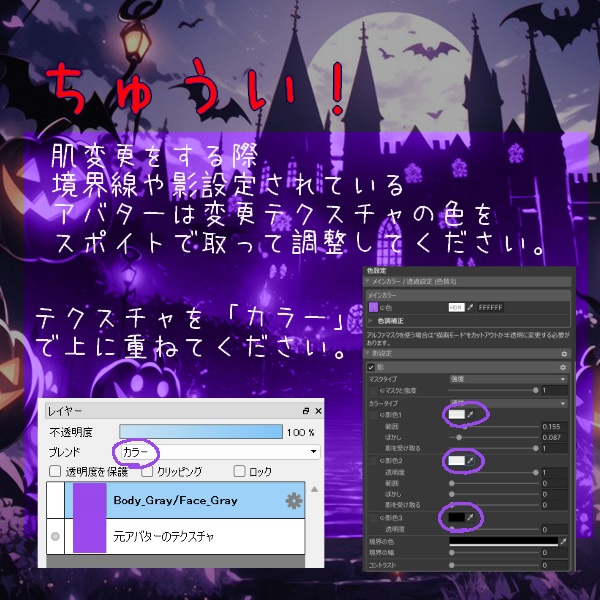Image resolution: width=600 pixels, height=600 pixels.
Task: Use the eyedropper next to 影色2 swatch
Action: click(471, 460)
